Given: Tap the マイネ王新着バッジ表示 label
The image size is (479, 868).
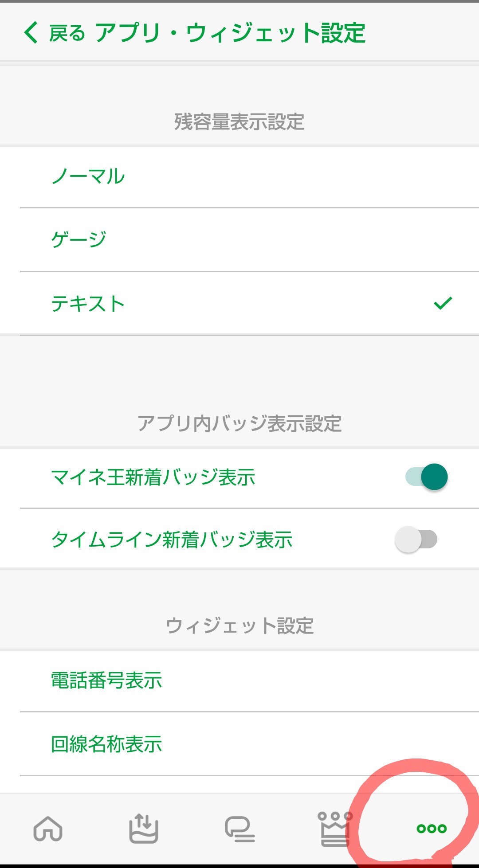Looking at the screenshot, I should pyautogui.click(x=153, y=477).
